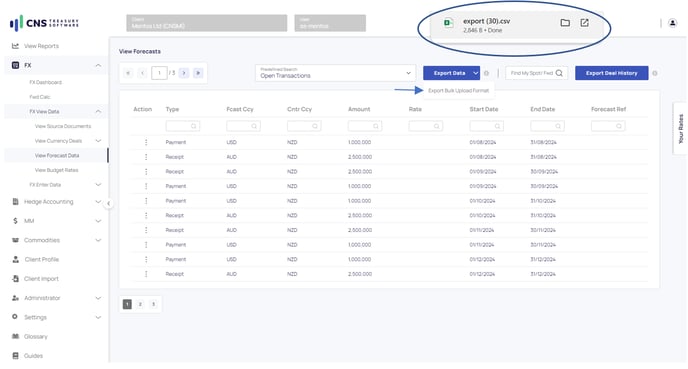Click the page number input box
Image resolution: width=688 pixels, height=369 pixels.
159,73
